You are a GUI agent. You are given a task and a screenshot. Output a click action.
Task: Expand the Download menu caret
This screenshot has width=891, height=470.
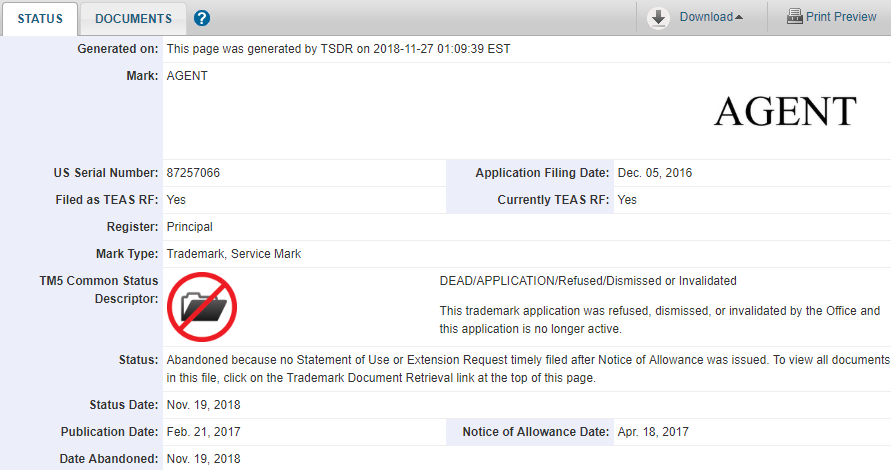(739, 17)
